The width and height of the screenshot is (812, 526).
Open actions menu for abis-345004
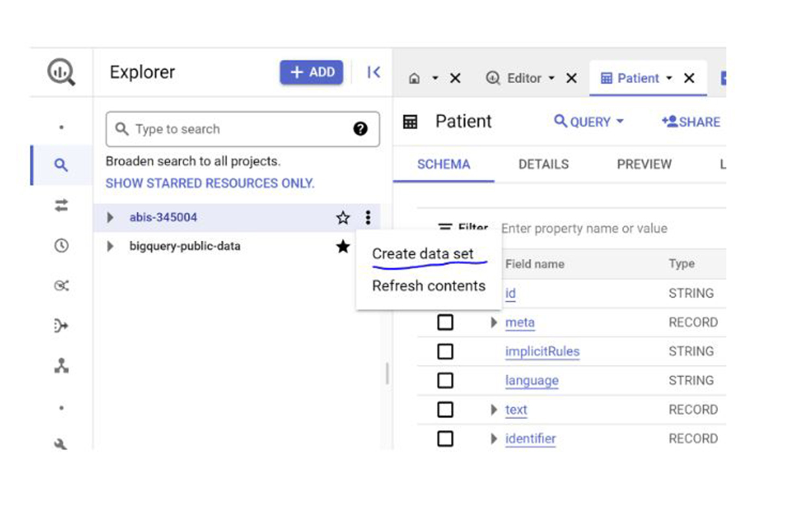tap(368, 218)
